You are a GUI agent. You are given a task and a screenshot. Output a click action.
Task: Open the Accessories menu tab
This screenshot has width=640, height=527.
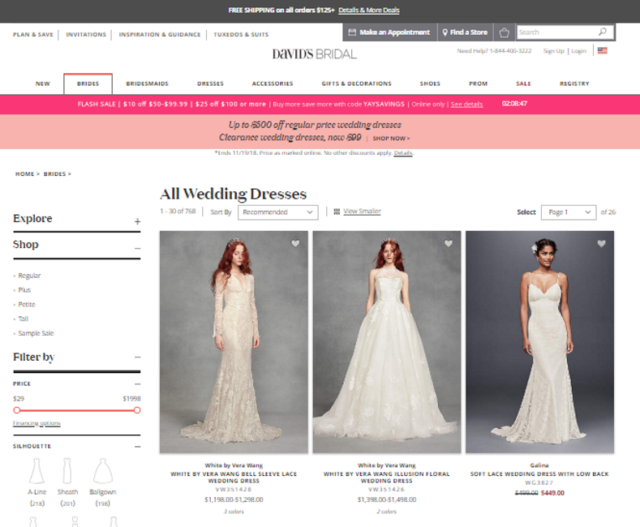click(x=272, y=84)
